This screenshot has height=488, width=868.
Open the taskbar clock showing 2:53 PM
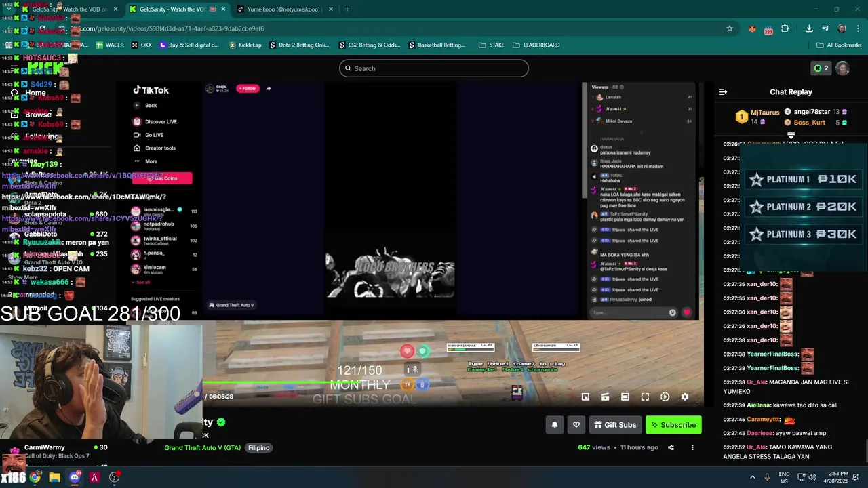(x=837, y=477)
